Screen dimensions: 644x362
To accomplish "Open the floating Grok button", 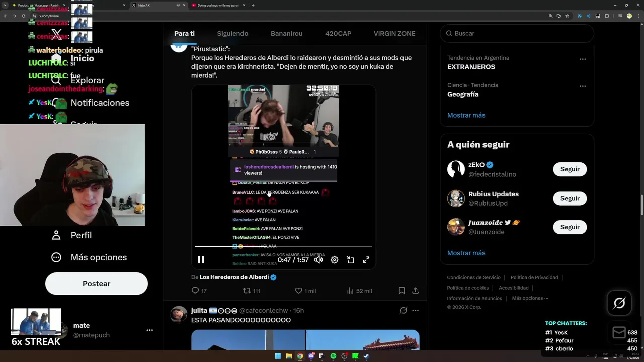I will point(619,303).
